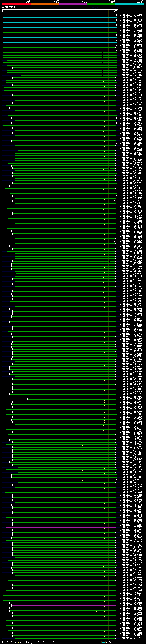Click the green alignment bar for A3CGU9
Image resolution: width=146 pixels, height=644 pixels.
pos(69,75)
